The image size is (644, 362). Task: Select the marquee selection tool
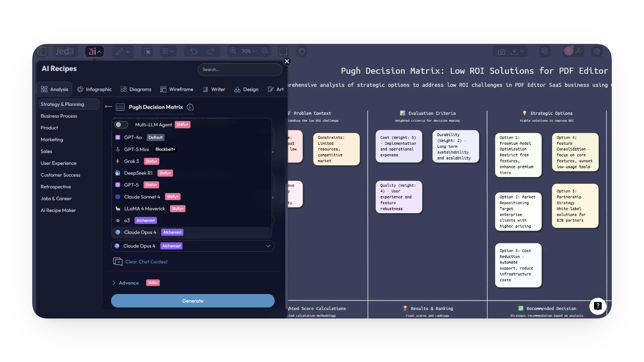tap(147, 51)
